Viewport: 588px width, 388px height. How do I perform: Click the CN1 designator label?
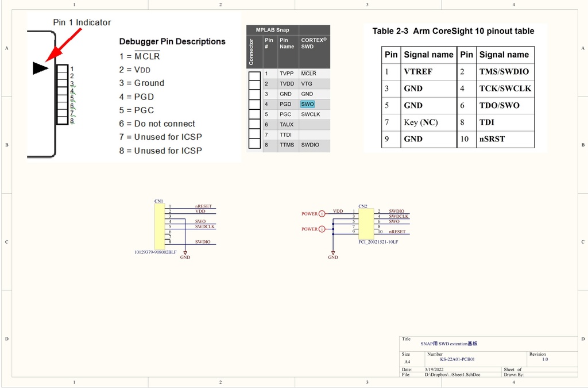tap(158, 201)
